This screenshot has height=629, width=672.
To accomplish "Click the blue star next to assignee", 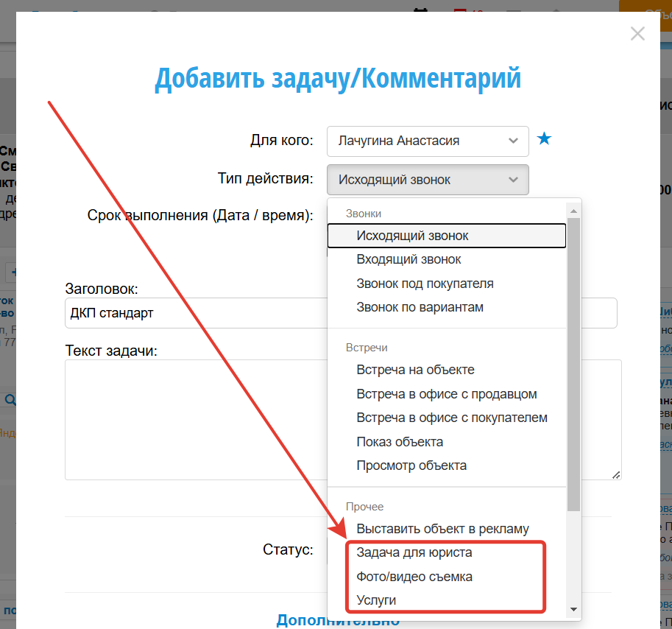I will click(544, 138).
